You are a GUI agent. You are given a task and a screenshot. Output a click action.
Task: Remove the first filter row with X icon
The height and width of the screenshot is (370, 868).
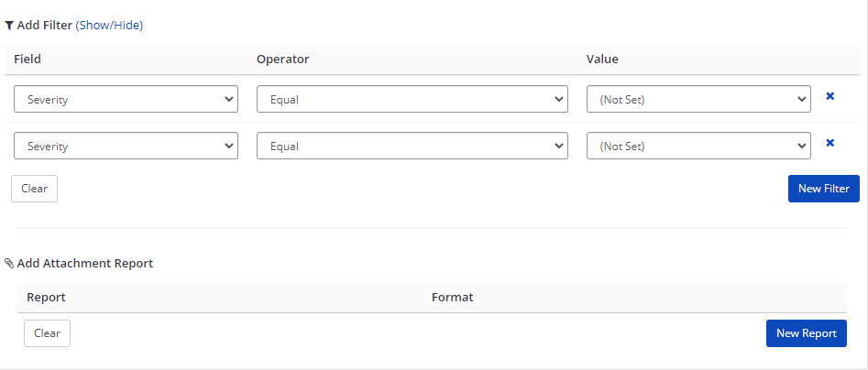tap(830, 96)
